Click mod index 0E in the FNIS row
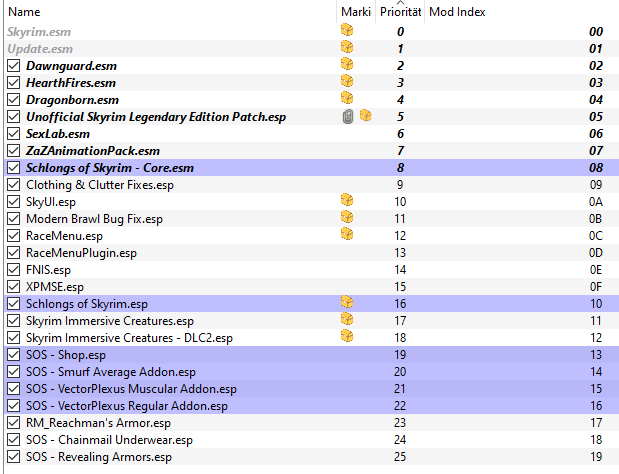Image resolution: width=619 pixels, height=474 pixels. click(596, 270)
